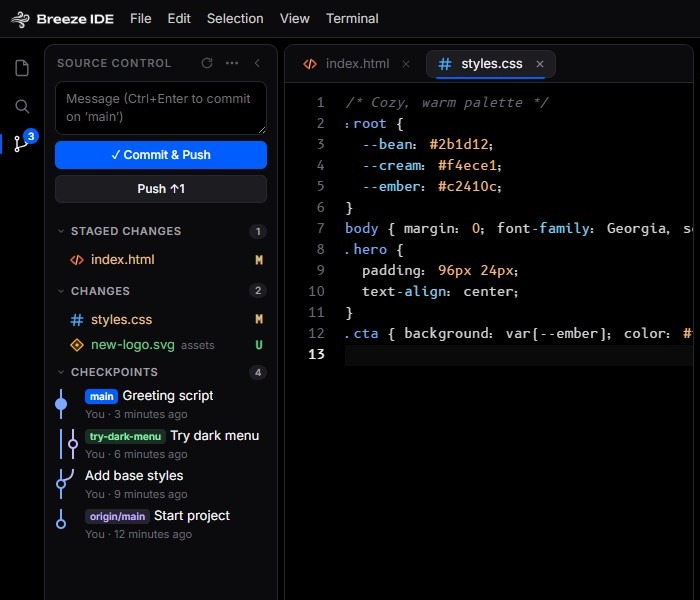This screenshot has width=700, height=600.
Task: Select changed file styles.css
Action: pyautogui.click(x=161, y=320)
